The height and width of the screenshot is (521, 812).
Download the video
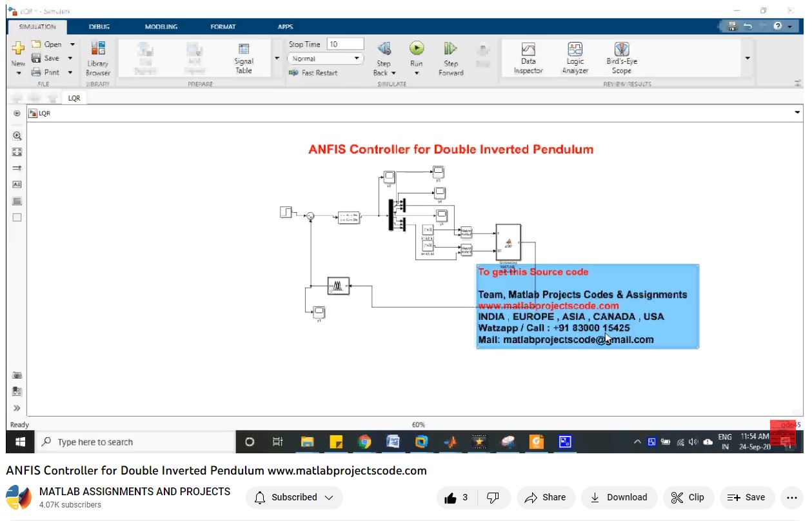pyautogui.click(x=619, y=497)
